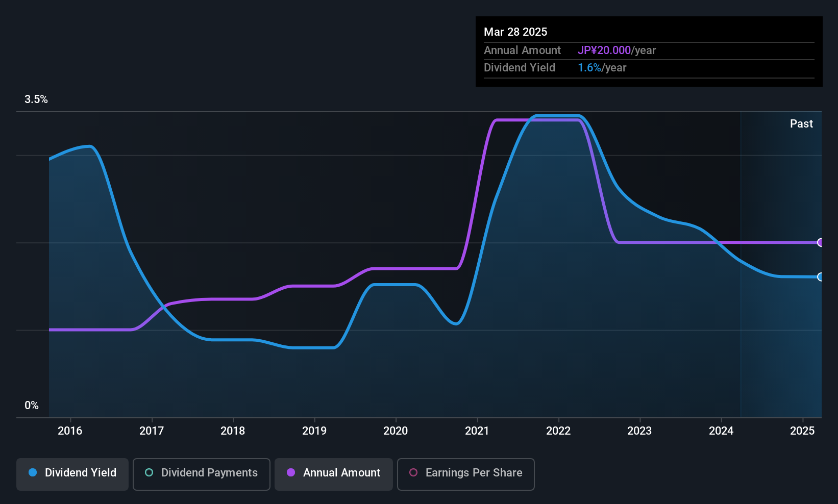The image size is (838, 504).
Task: Click the teal Dividend Payments circle icon
Action: tap(149, 472)
